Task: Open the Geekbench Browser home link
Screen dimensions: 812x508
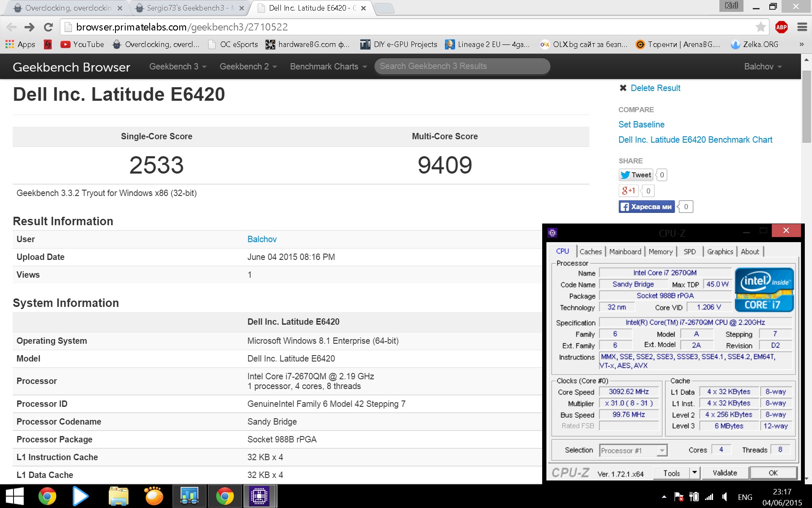Action: tap(71, 67)
